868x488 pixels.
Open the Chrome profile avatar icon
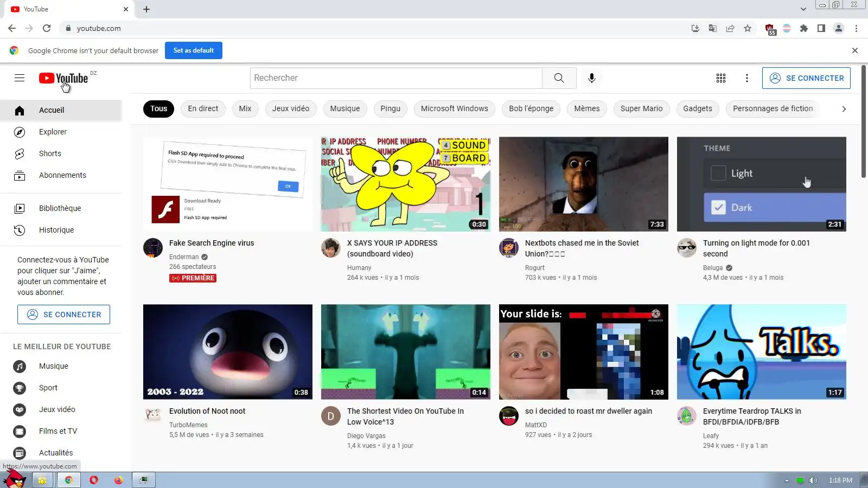(x=839, y=28)
